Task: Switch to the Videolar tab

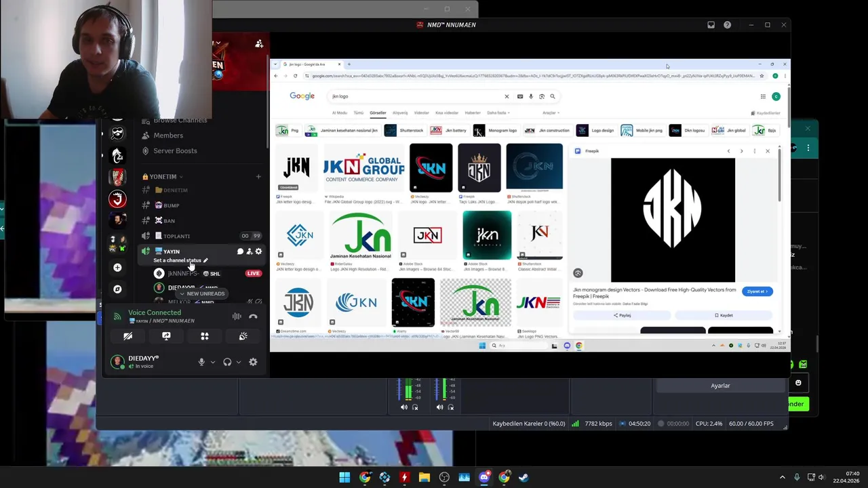Action: click(x=421, y=113)
